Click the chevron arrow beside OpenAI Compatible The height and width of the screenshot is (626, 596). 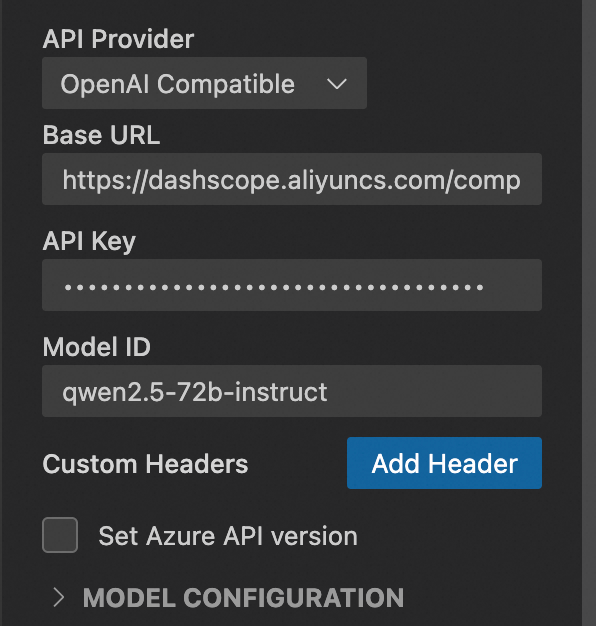tap(337, 84)
